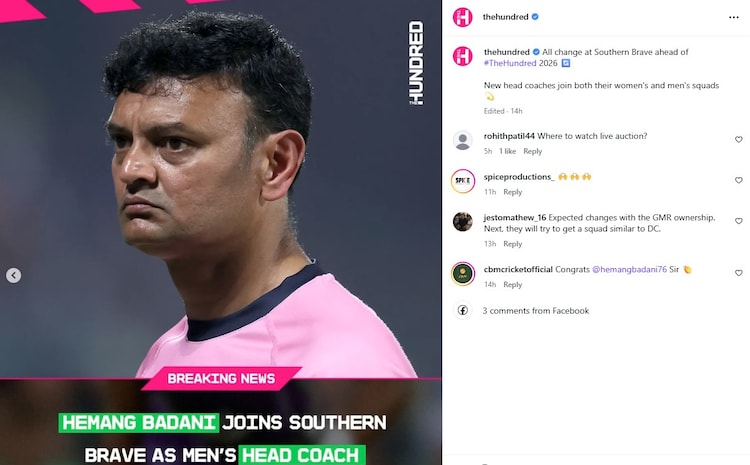This screenshot has height=465, width=750.
Task: Like cbmcricketofficial comment heart icon
Action: pyautogui.click(x=739, y=273)
